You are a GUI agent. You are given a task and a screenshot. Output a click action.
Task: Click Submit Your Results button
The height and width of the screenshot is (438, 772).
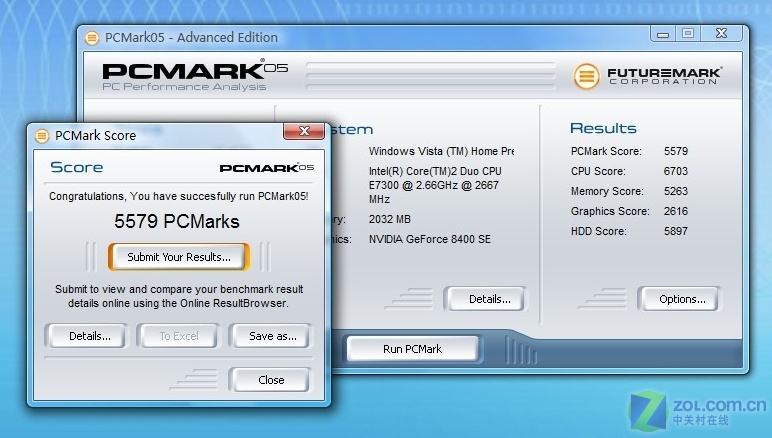coord(179,257)
